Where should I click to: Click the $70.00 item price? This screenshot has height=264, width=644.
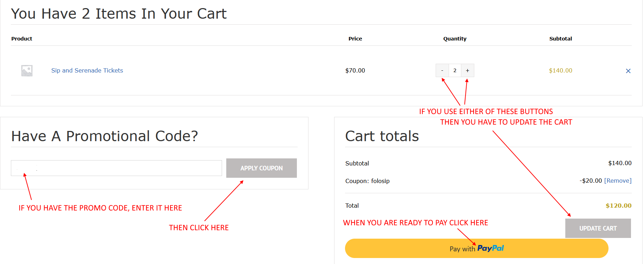pyautogui.click(x=355, y=70)
